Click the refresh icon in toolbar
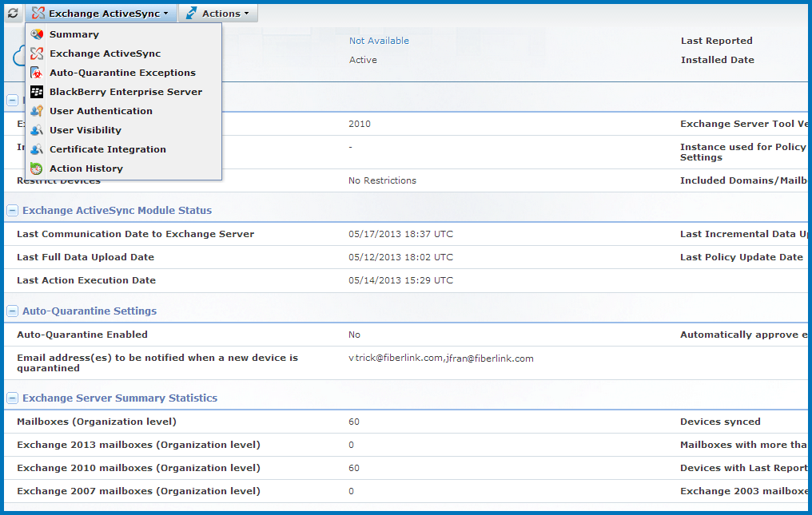Viewport: 812px width, 515px height. [x=13, y=14]
